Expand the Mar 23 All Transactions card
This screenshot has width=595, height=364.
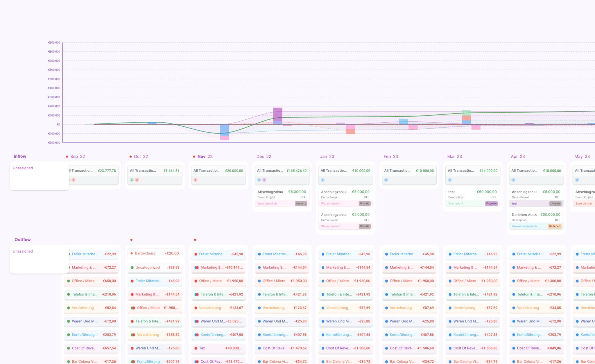[472, 171]
